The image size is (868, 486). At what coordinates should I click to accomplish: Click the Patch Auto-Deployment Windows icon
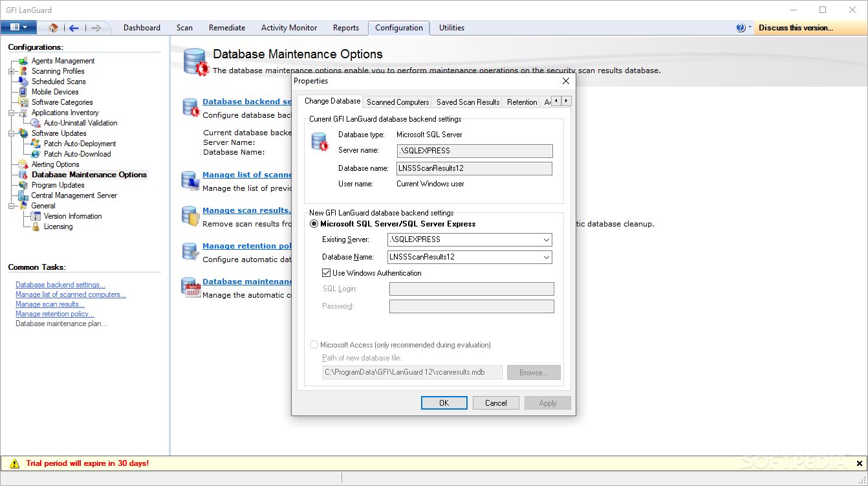click(36, 144)
